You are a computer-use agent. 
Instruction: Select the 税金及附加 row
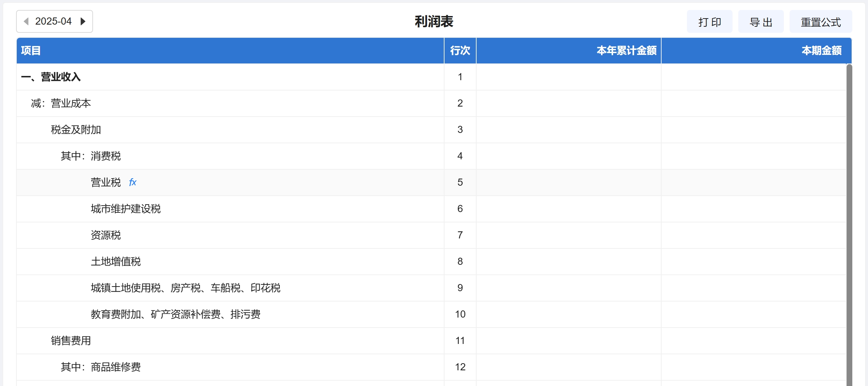point(76,130)
